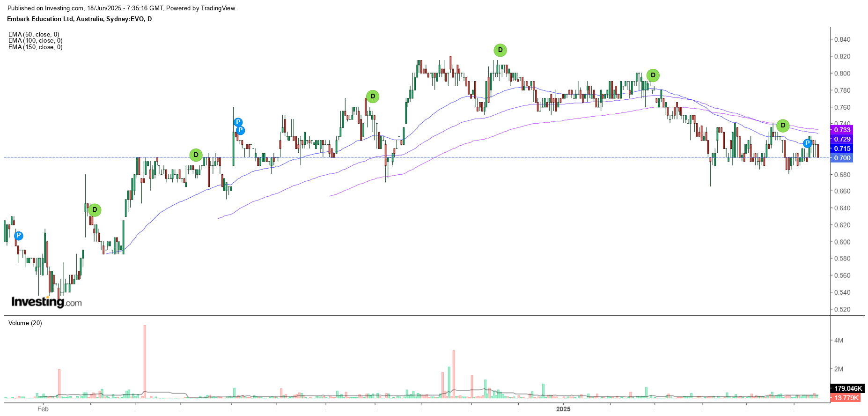868x416 pixels.
Task: Click the black 179.046K volume label
Action: 847,388
